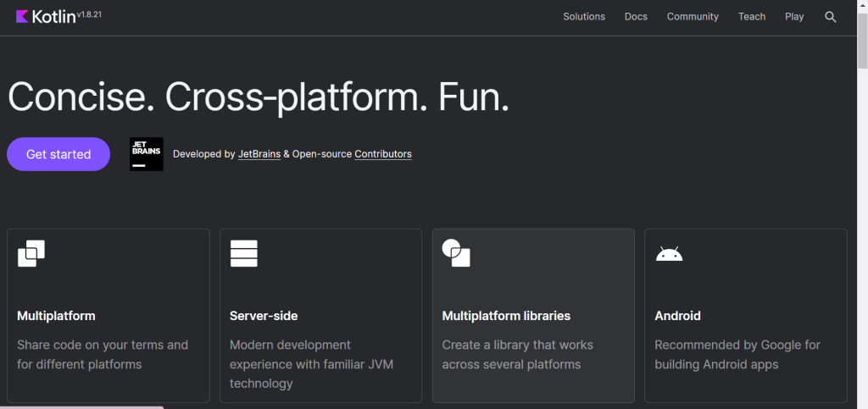
Task: Click the Multiplatform libraries circle-square icon
Action: point(456,253)
